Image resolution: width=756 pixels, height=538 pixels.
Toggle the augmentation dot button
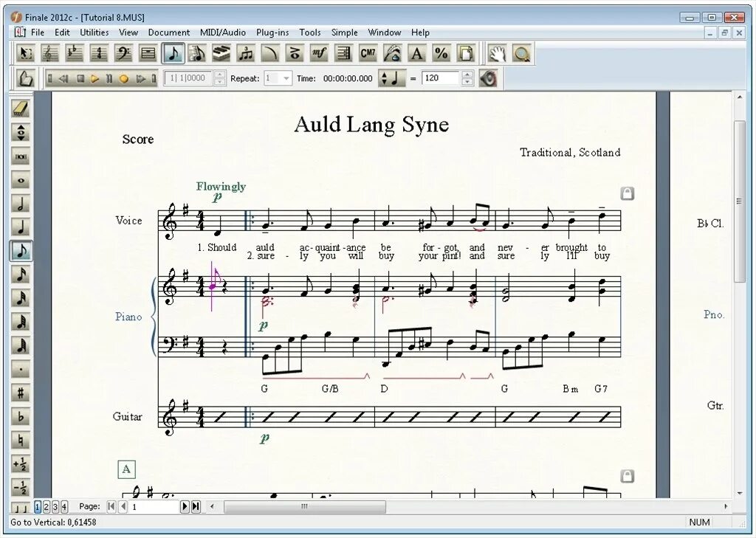20,369
